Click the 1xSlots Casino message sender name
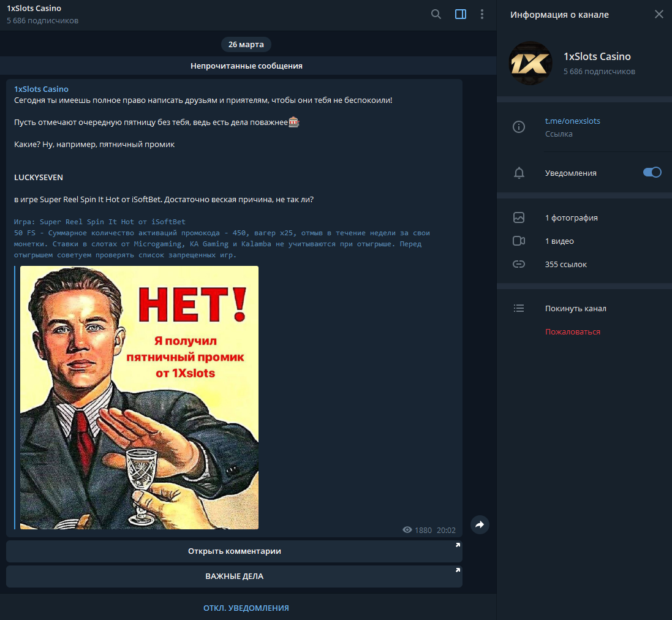Screen dimensions: 672x620 point(41,89)
